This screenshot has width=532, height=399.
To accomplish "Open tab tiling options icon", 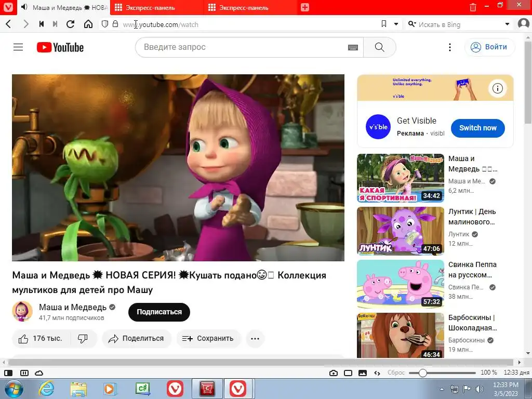I will [x=24, y=373].
